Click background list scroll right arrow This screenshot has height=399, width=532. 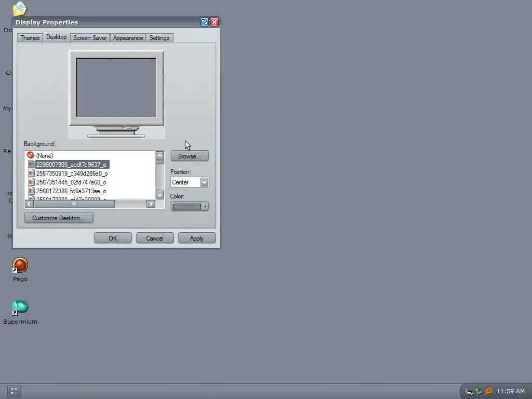(x=151, y=204)
